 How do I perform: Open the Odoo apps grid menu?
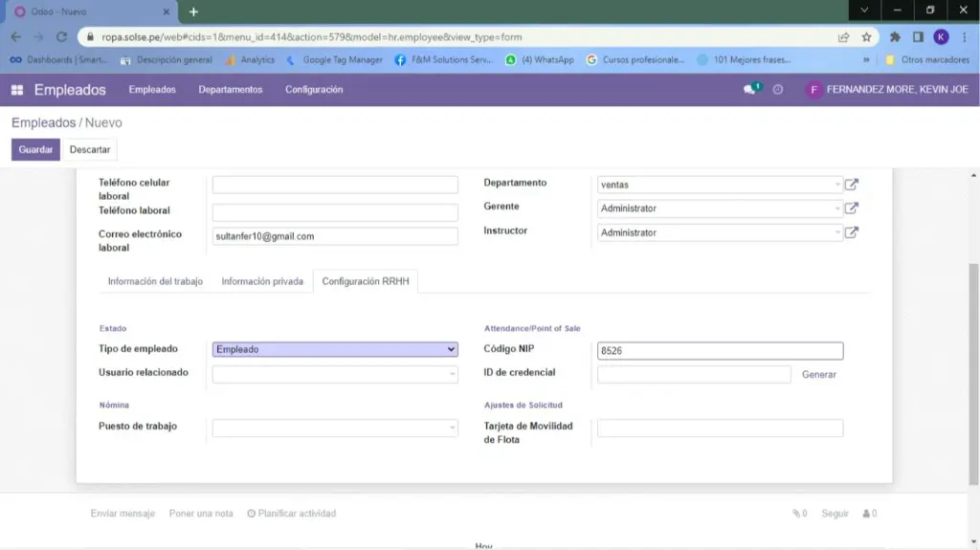pyautogui.click(x=17, y=90)
